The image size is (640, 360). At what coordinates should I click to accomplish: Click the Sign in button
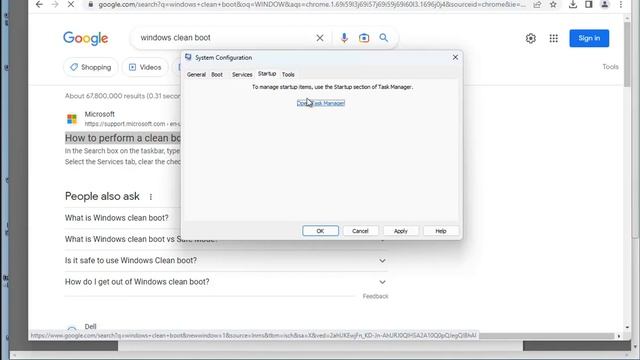tap(589, 38)
